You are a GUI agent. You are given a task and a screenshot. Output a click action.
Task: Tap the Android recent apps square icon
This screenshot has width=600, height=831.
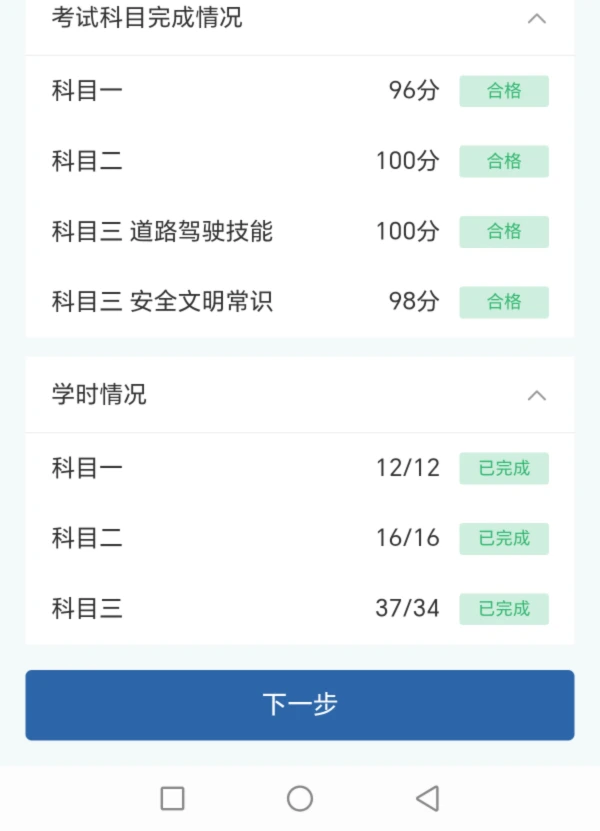click(172, 798)
